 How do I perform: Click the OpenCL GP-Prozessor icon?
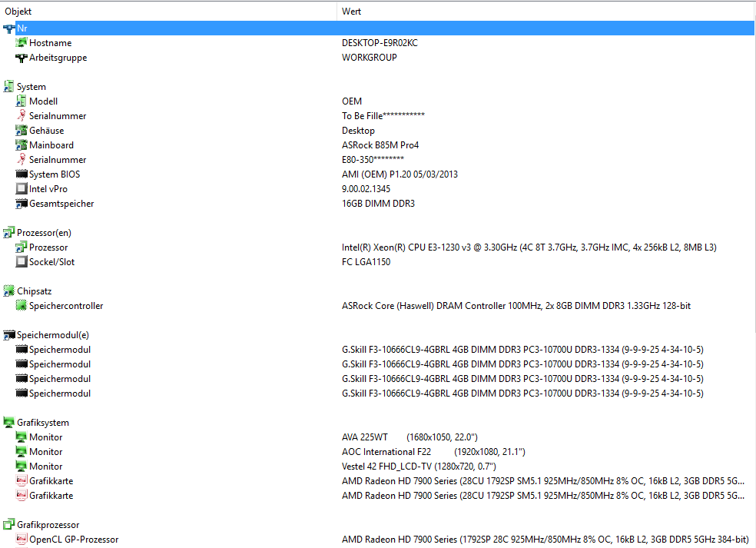coord(22,540)
